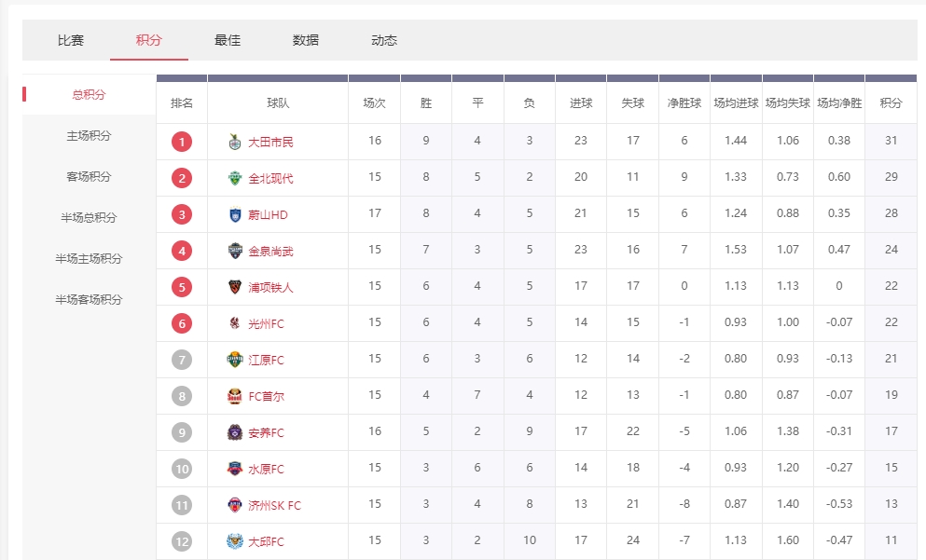Click the 济州SK FC team crest icon
The height and width of the screenshot is (560, 926).
tap(235, 505)
